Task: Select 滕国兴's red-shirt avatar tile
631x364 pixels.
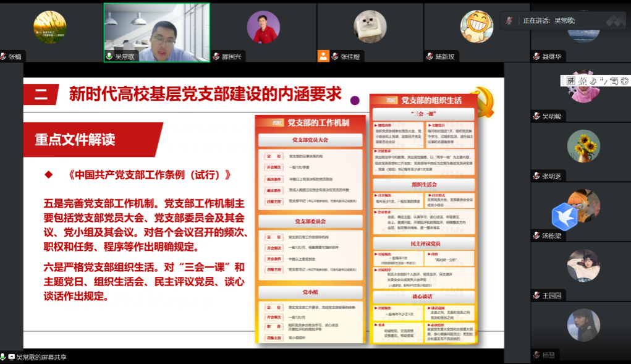Action: point(263,27)
